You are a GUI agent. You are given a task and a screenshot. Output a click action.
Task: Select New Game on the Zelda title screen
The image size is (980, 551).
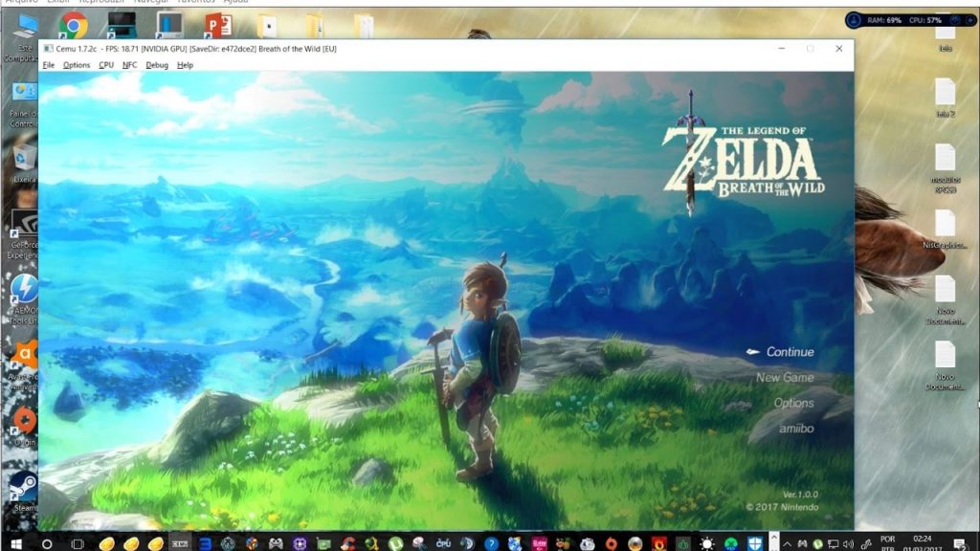(x=787, y=377)
